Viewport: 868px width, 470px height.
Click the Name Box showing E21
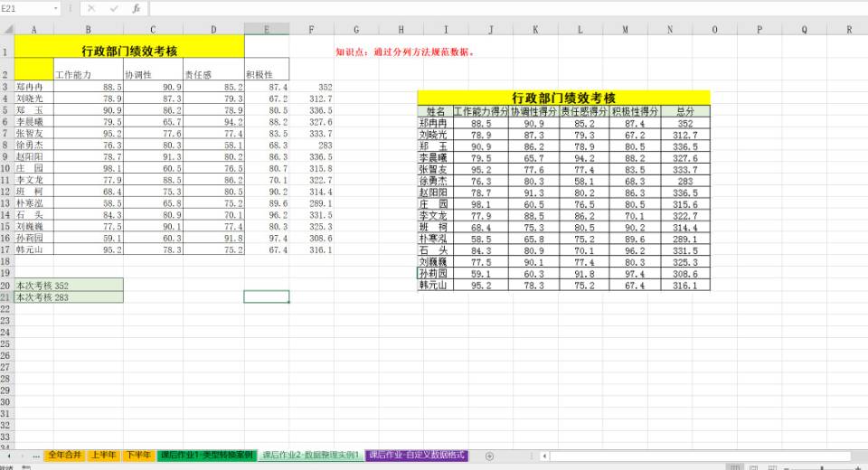(x=26, y=8)
